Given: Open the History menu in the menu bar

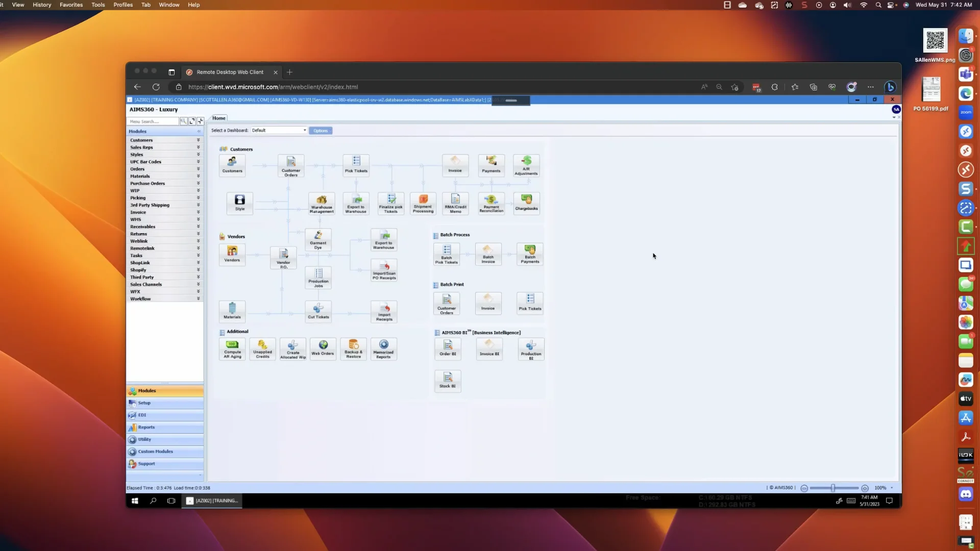Looking at the screenshot, I should click(41, 5).
